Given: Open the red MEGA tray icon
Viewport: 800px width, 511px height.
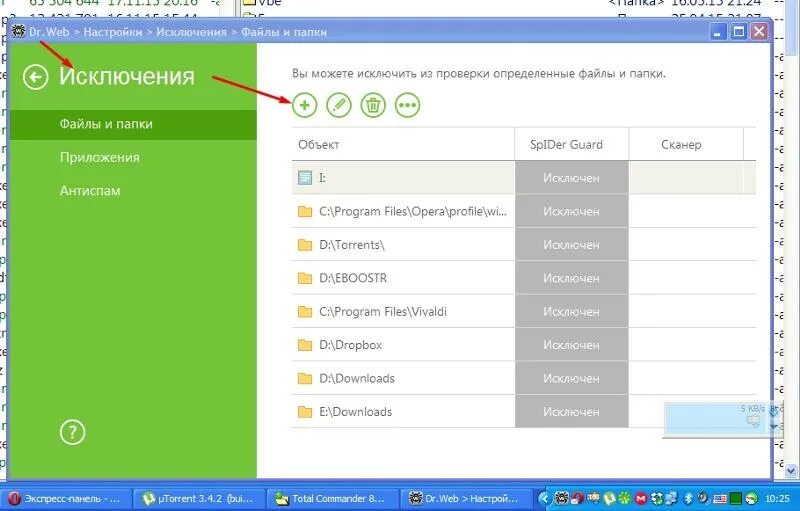Looking at the screenshot, I should pyautogui.click(x=641, y=499).
